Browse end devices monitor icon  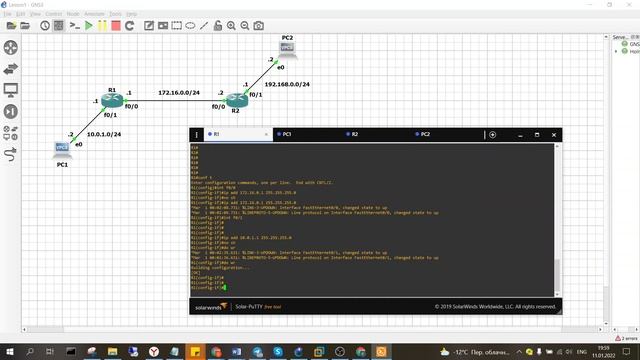(11, 90)
